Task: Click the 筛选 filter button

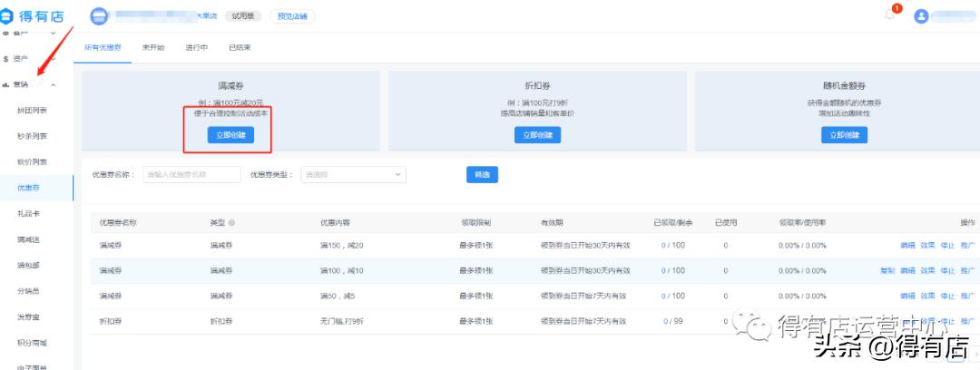Action: click(x=482, y=175)
